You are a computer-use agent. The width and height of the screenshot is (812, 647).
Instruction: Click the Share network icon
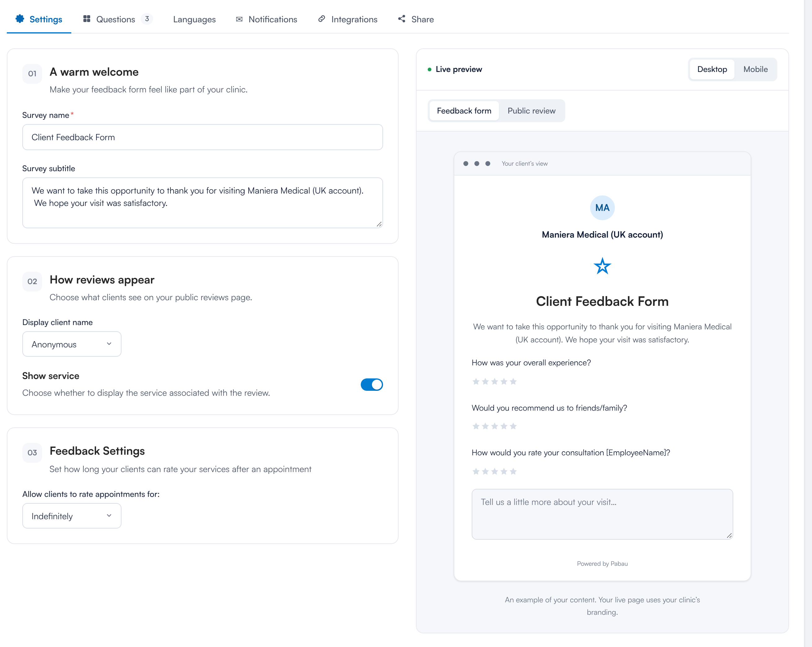click(x=402, y=19)
